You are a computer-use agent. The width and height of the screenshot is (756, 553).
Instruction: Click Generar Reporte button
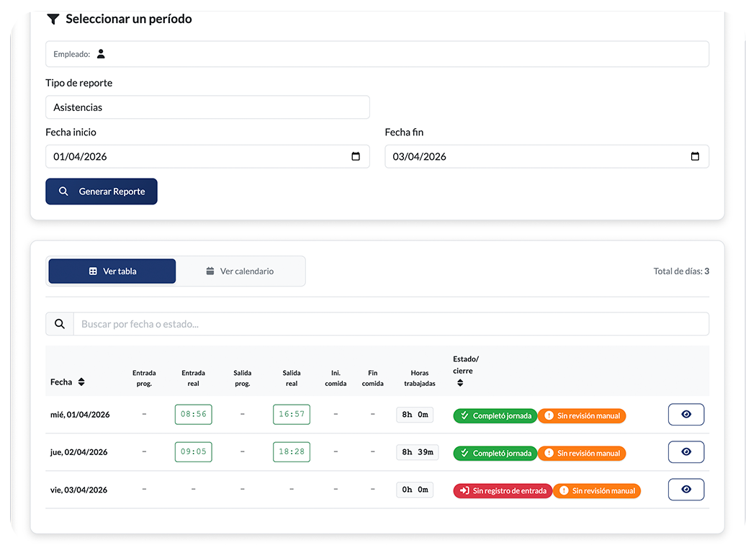[102, 192]
